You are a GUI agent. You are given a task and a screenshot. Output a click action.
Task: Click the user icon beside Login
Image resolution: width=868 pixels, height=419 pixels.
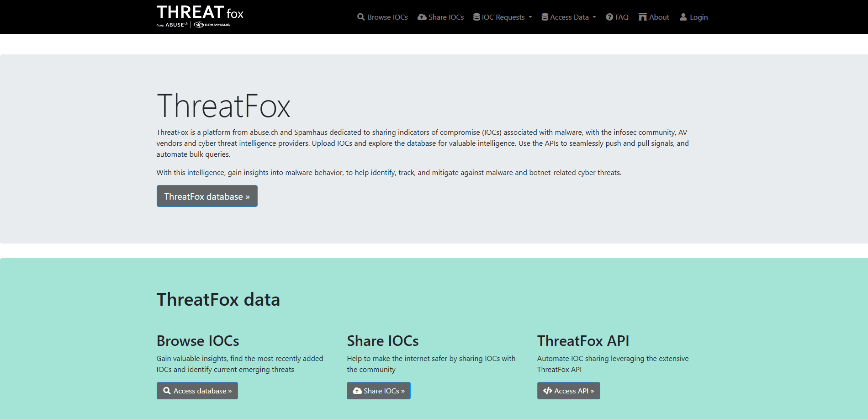pyautogui.click(x=683, y=17)
